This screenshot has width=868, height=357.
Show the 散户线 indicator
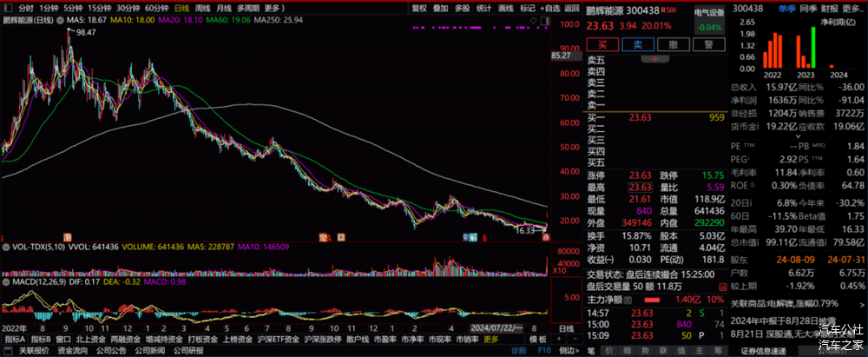pos(358,340)
